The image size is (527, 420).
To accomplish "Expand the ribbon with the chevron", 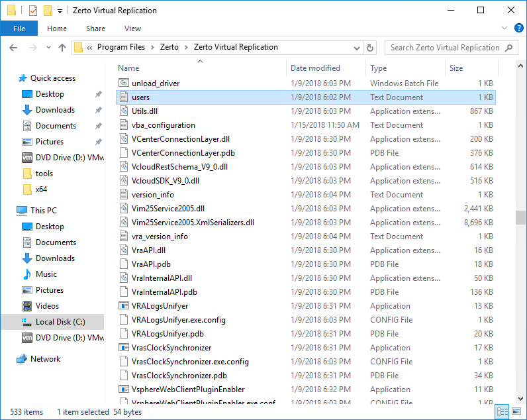I will click(x=504, y=28).
